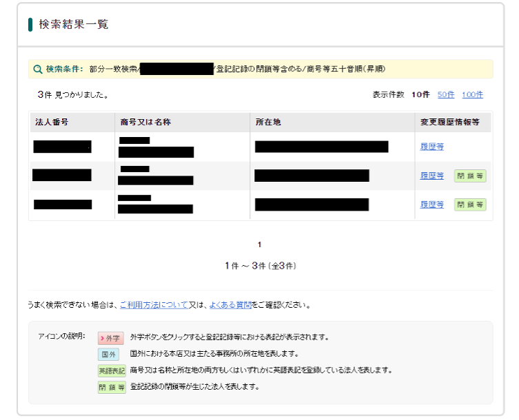This screenshot has width=519, height=420.
Task: Click the 閉鎖等 badge in the third result row
Action: tap(470, 204)
